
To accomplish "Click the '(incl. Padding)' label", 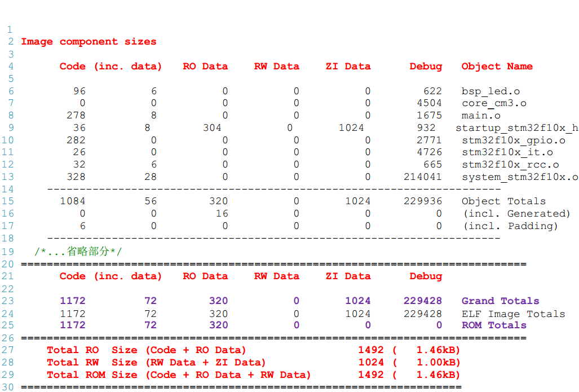I will tap(511, 226).
